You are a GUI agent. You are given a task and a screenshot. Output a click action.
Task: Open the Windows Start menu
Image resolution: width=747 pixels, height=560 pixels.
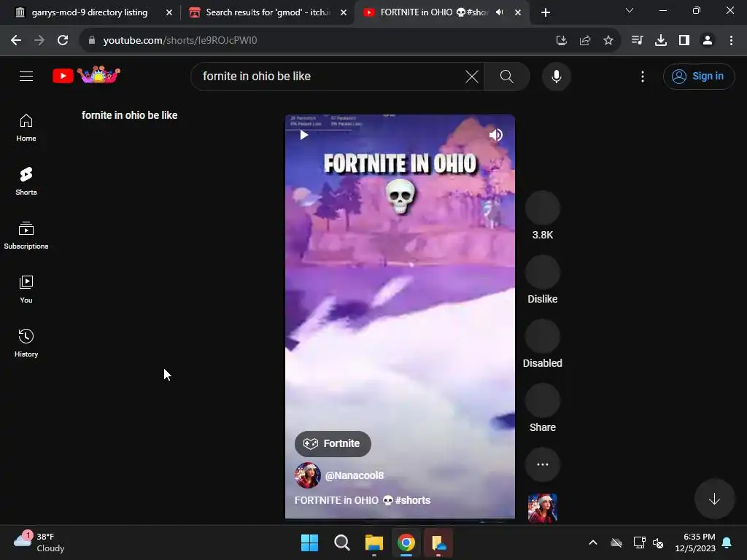309,542
